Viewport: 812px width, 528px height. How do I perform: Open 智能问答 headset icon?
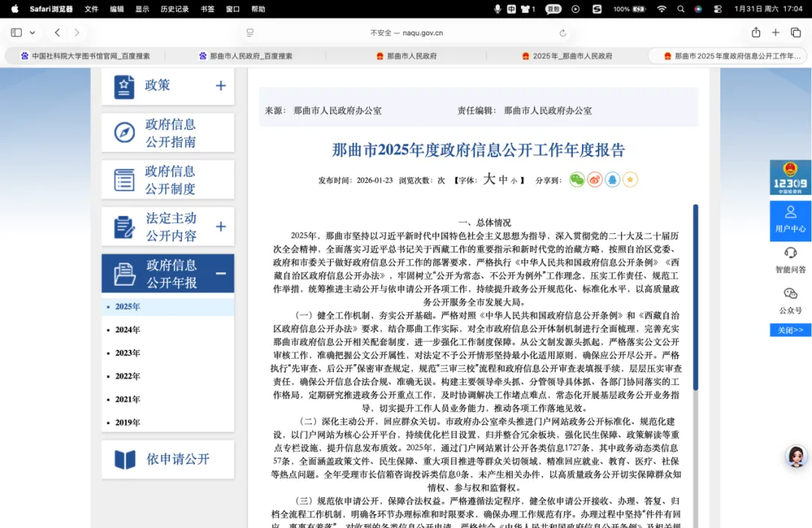(790, 253)
